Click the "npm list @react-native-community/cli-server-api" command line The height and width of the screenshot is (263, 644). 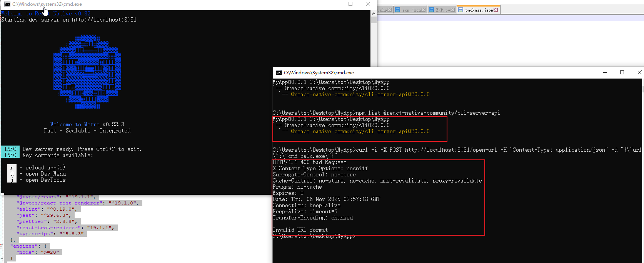(386, 113)
